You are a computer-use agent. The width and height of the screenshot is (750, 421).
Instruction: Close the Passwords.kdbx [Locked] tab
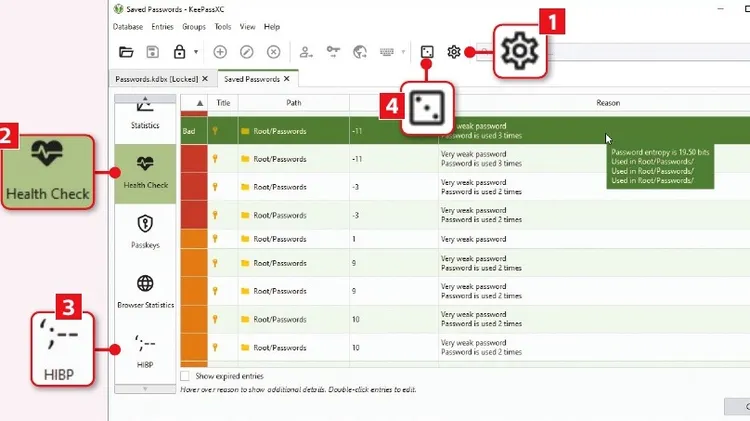pyautogui.click(x=205, y=78)
